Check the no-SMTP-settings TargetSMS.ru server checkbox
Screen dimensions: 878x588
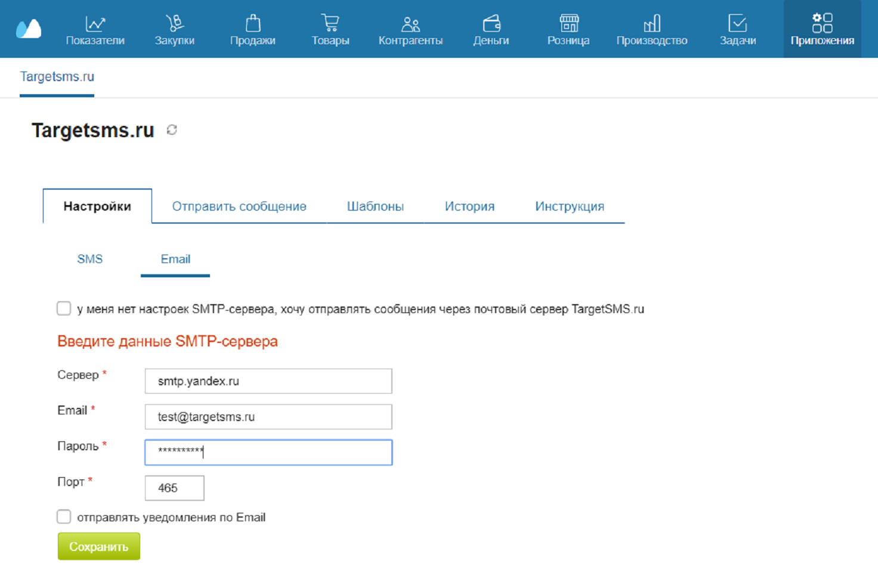64,308
